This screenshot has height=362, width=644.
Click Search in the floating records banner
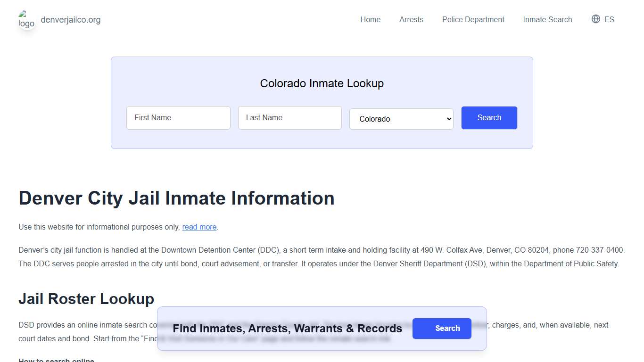pyautogui.click(x=442, y=329)
